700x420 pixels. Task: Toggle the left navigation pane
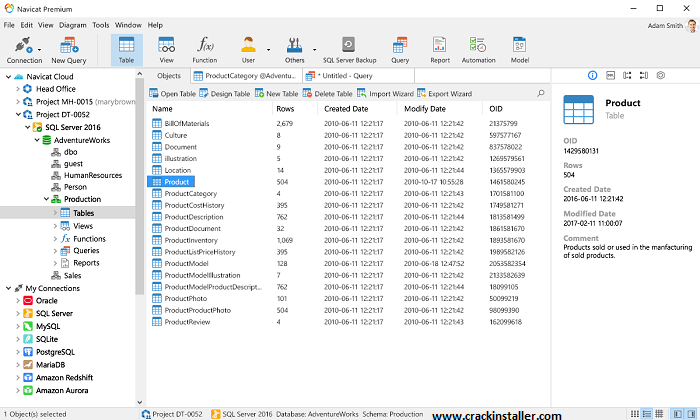pyautogui.click(x=678, y=414)
